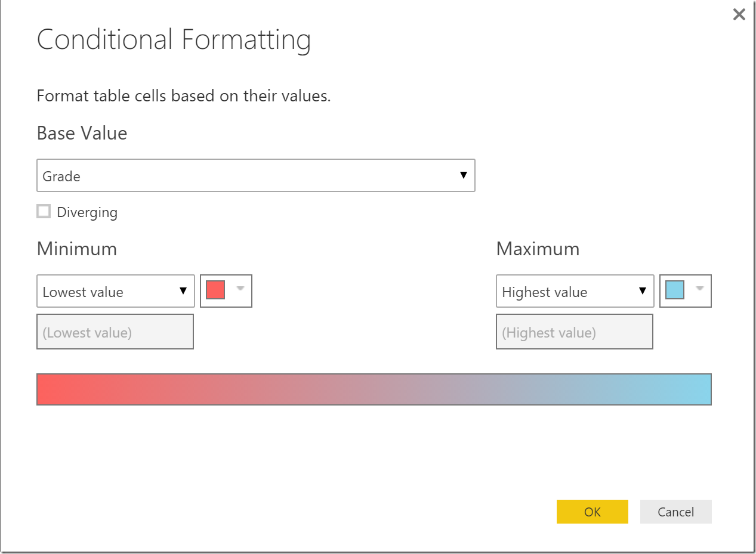Click the Diverging label text

click(87, 212)
